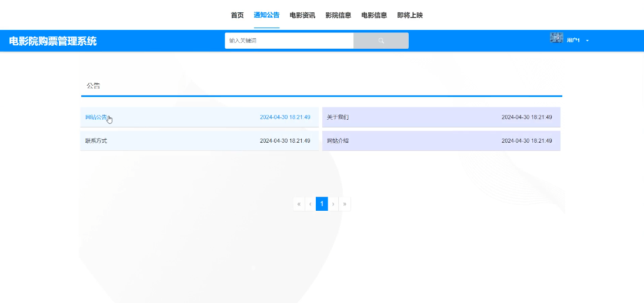Open the 电影信息 nav tab
The height and width of the screenshot is (303, 644).
374,15
